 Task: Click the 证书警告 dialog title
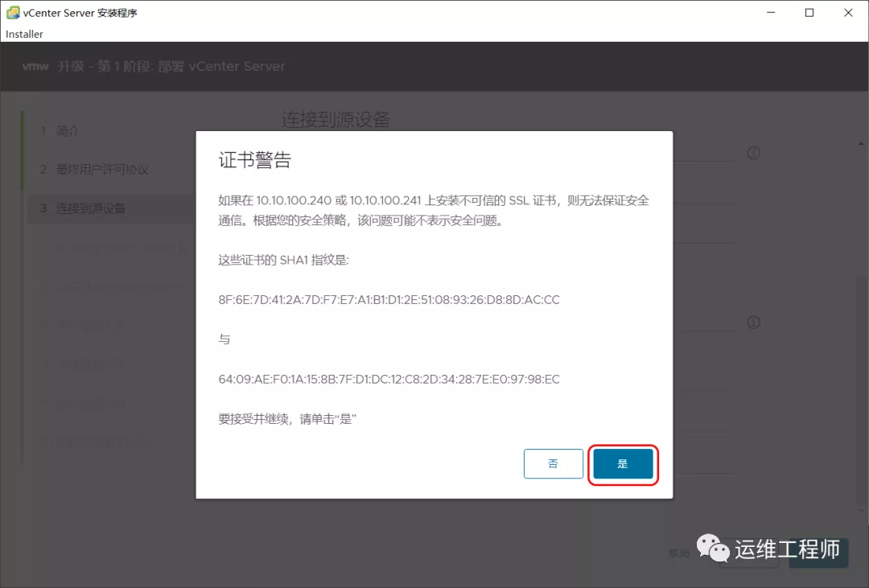tap(254, 161)
